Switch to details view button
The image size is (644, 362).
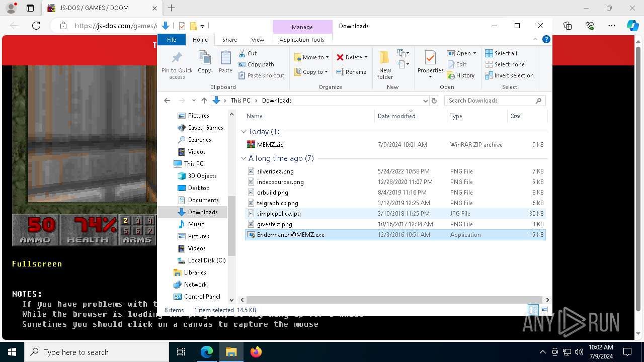[533, 310]
